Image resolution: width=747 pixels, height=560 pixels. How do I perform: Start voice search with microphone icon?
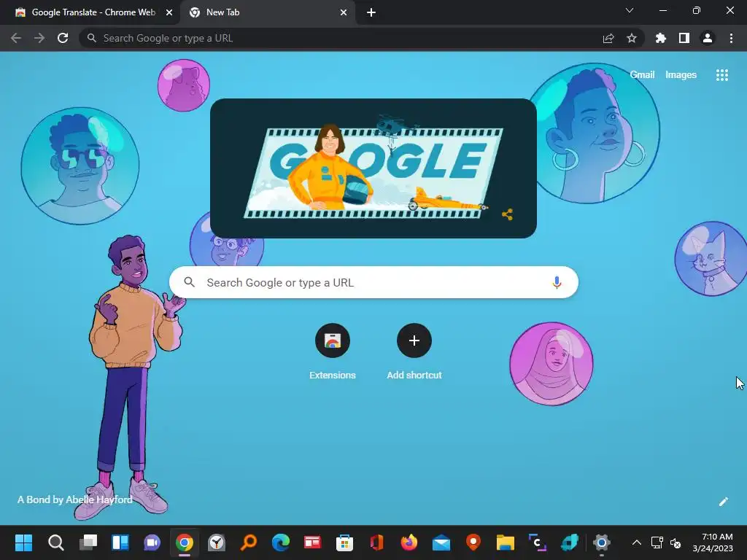[557, 282]
